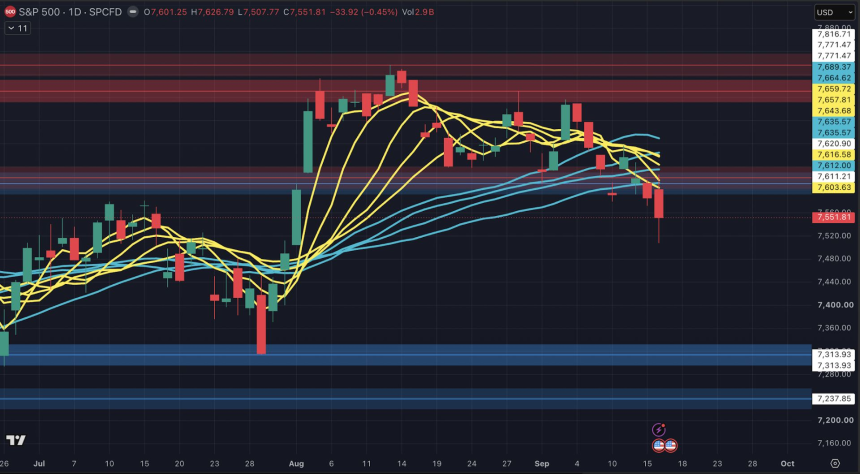Click the Aug label on time axis

[296, 464]
